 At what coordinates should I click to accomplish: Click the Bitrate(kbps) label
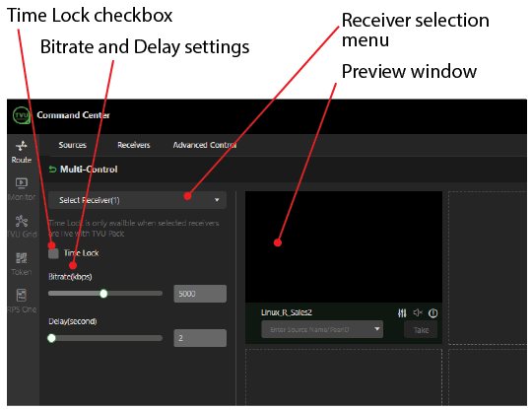pyautogui.click(x=70, y=277)
